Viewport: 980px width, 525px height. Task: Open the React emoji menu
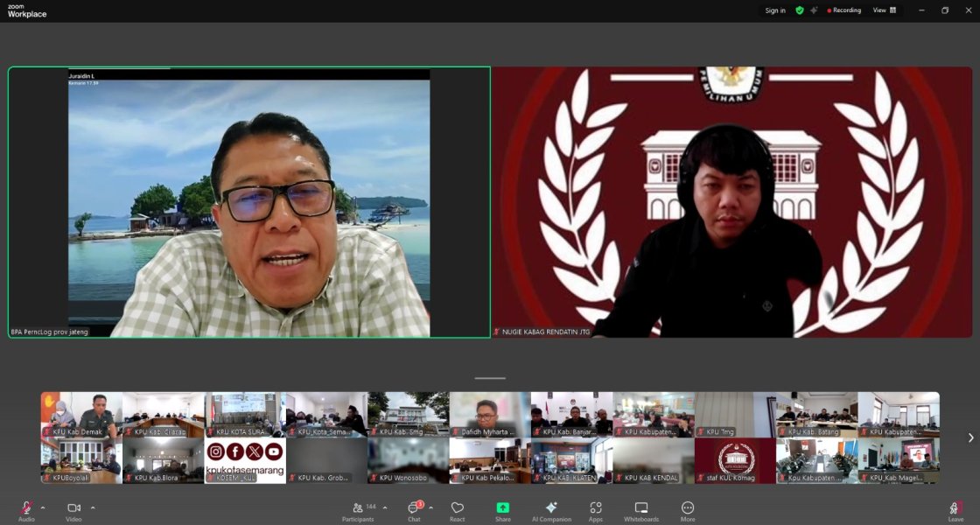tap(457, 511)
